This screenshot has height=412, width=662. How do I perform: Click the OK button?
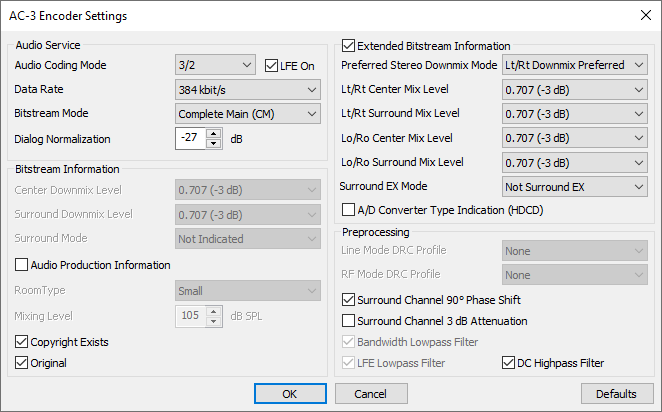click(290, 393)
